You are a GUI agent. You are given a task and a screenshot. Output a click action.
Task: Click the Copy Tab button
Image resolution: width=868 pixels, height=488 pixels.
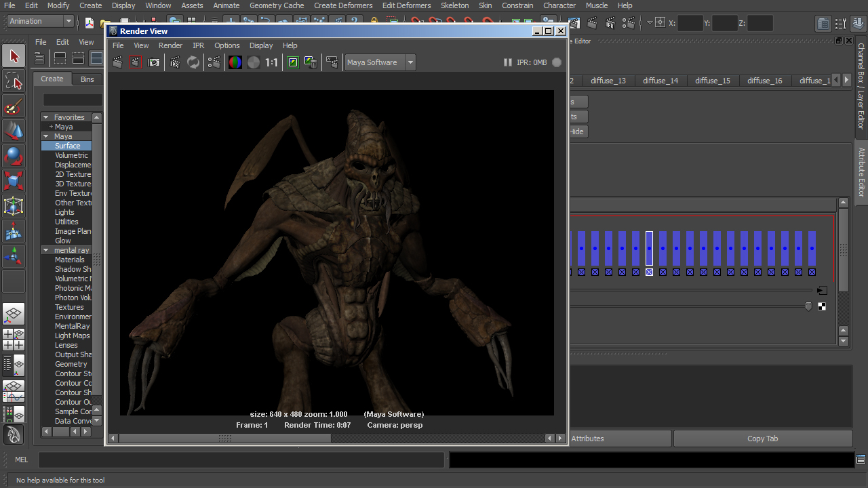pyautogui.click(x=762, y=439)
